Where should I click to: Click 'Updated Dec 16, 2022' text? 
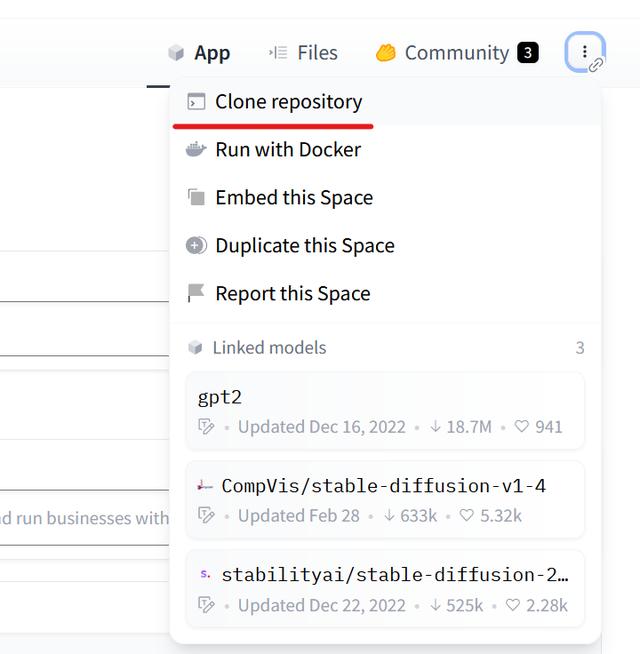click(322, 427)
